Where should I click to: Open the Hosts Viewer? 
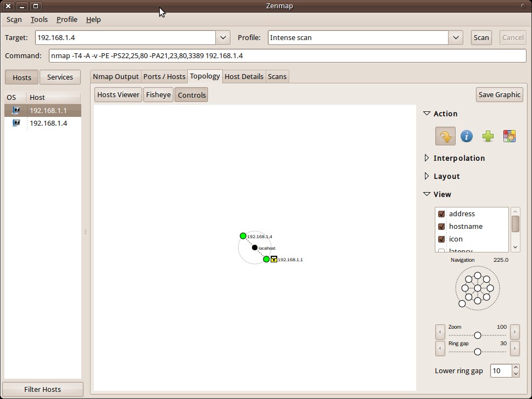(118, 94)
